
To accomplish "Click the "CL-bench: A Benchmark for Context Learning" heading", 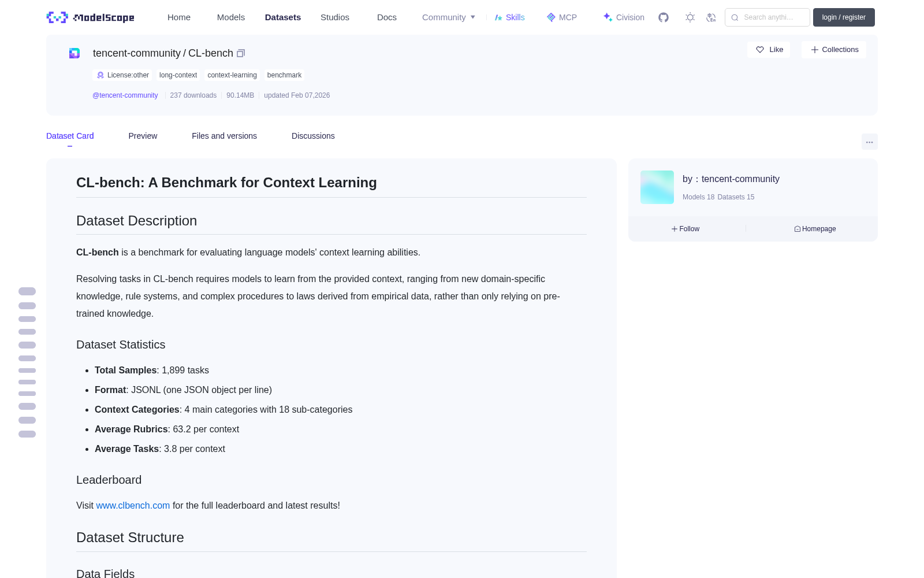I will 226,183.
